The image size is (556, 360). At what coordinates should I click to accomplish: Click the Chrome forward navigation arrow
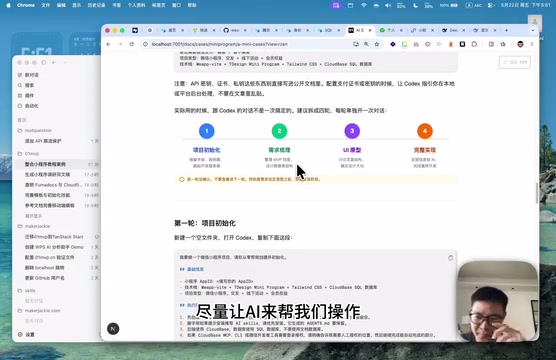[x=120, y=44]
